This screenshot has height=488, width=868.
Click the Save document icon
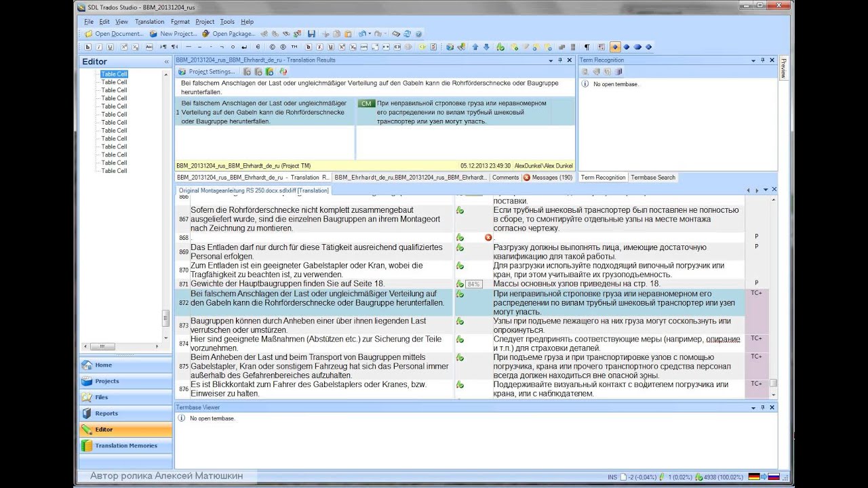(x=311, y=34)
